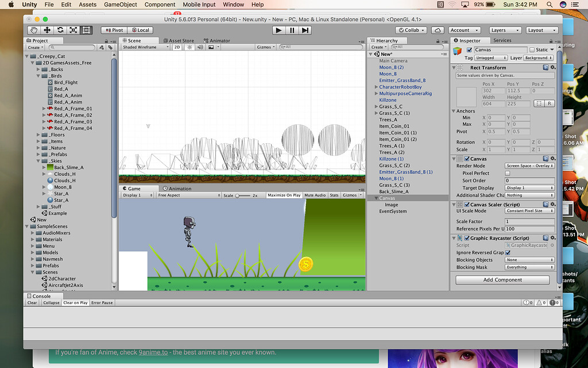This screenshot has width=588, height=368.
Task: Click the Stats button in the Game view
Action: 334,194
